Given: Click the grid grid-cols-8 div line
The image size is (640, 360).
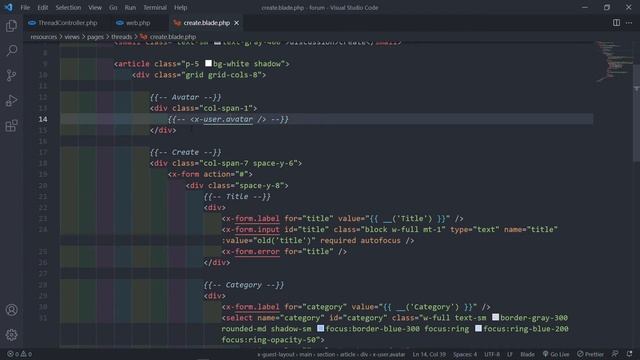Looking at the screenshot, I should (x=199, y=75).
